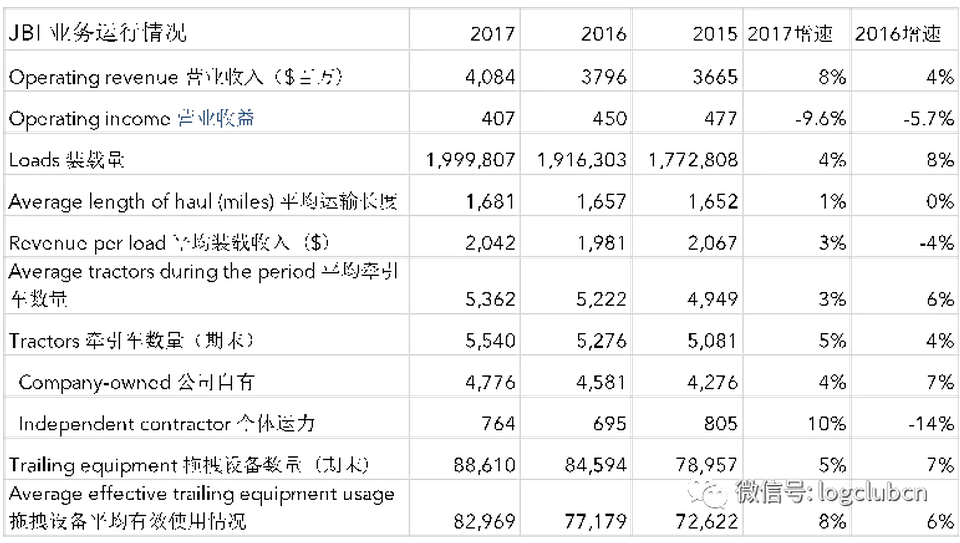The width and height of the screenshot is (960, 543).
Task: Select the Operating revenue value 3665
Action: [x=715, y=77]
